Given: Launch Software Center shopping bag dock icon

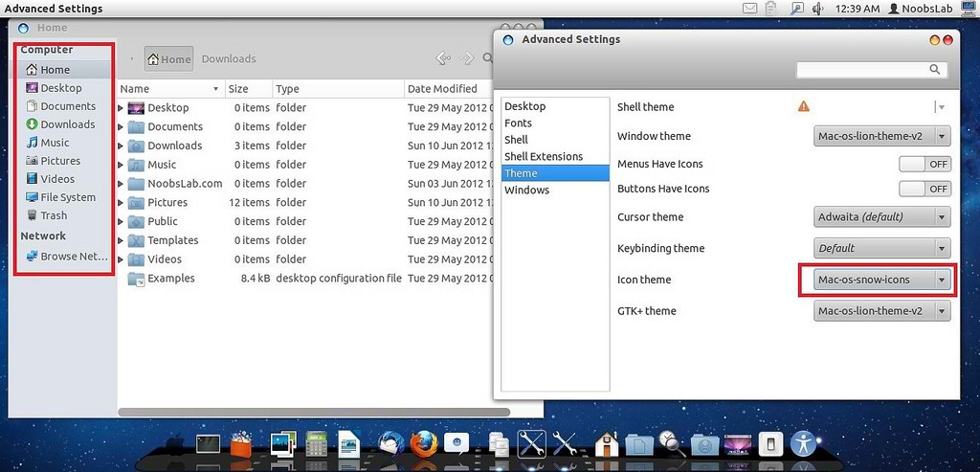Looking at the screenshot, I should pyautogui.click(x=240, y=444).
